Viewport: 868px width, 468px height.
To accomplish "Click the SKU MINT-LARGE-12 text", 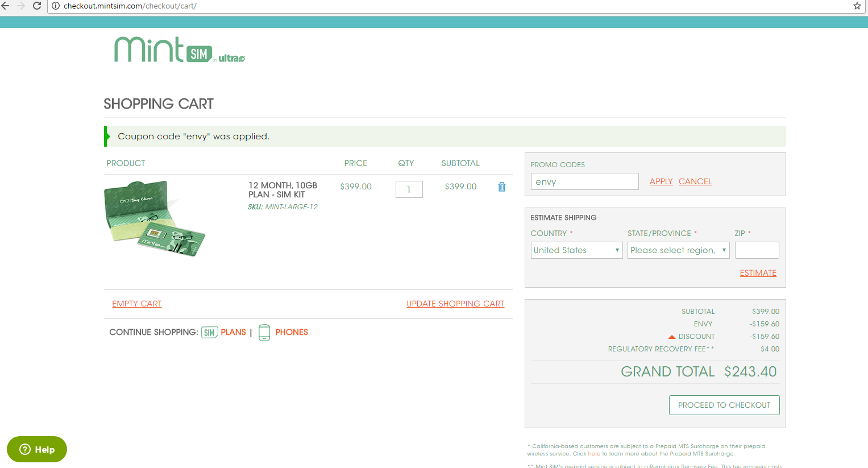I will [283, 207].
